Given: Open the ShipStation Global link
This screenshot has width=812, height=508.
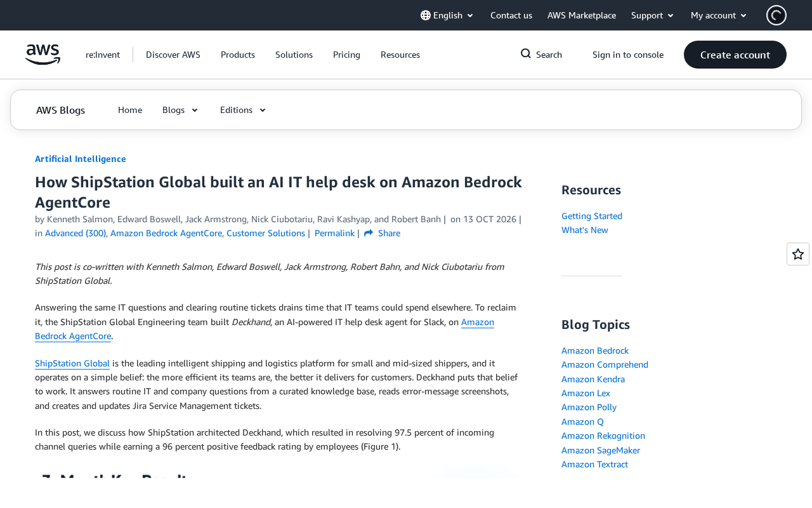Looking at the screenshot, I should 72,363.
